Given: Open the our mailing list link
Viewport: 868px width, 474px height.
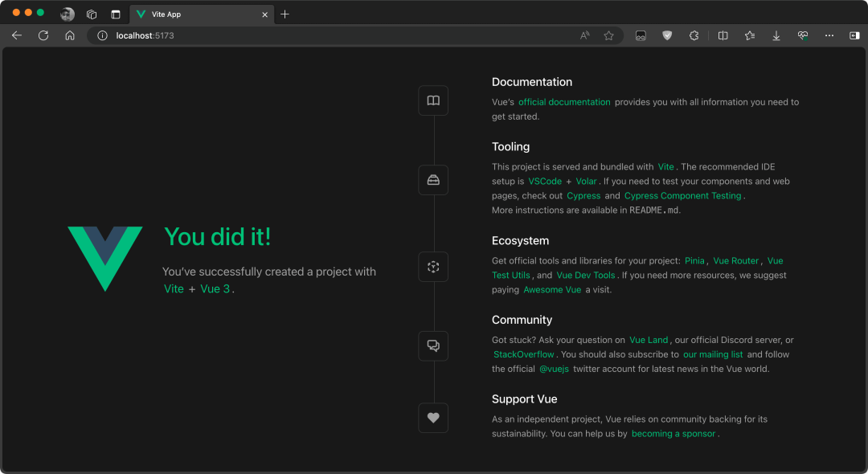Looking at the screenshot, I should tap(713, 354).
